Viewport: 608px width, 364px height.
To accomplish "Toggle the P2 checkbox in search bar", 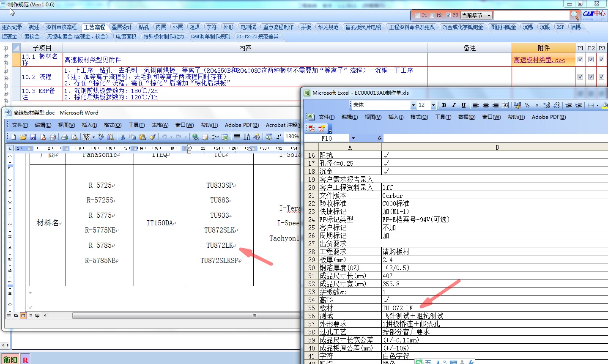I will (x=432, y=15).
